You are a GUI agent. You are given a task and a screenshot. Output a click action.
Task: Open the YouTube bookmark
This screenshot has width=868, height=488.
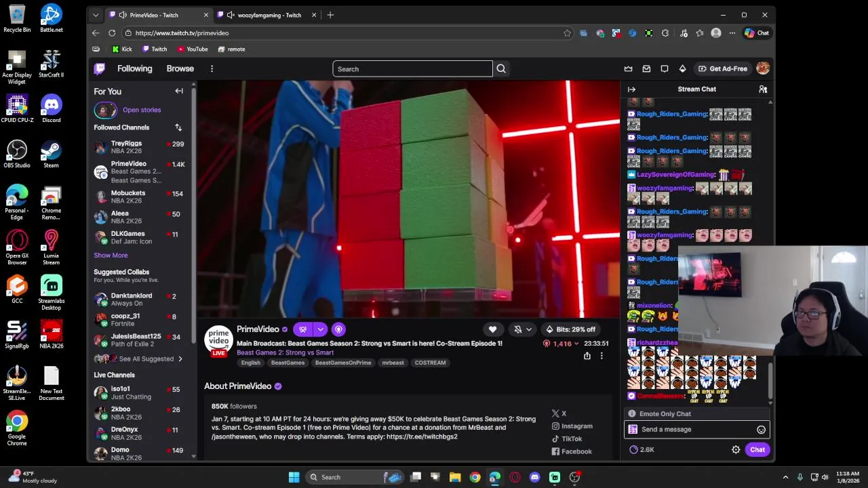(x=193, y=49)
